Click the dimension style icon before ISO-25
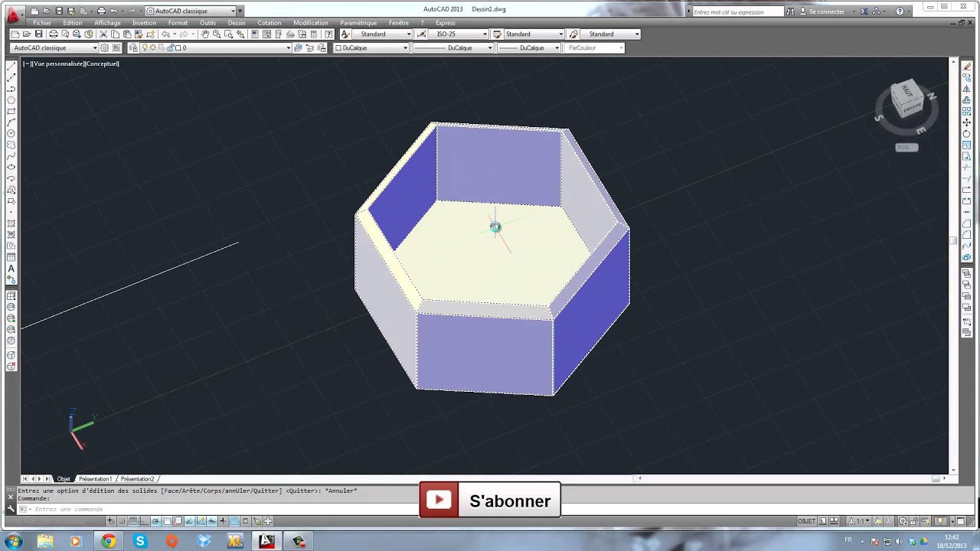980x551 pixels. 422,34
